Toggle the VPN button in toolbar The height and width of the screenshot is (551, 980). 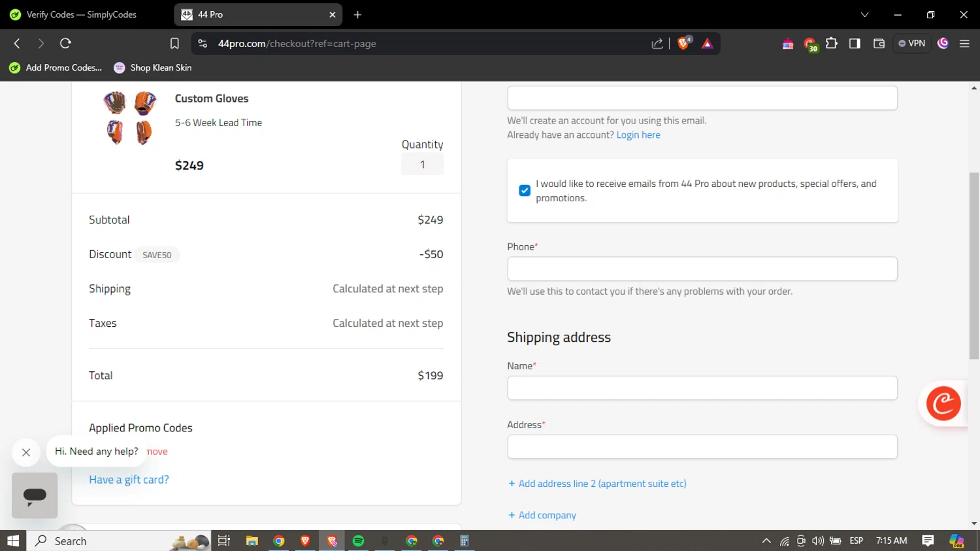pyautogui.click(x=911, y=43)
